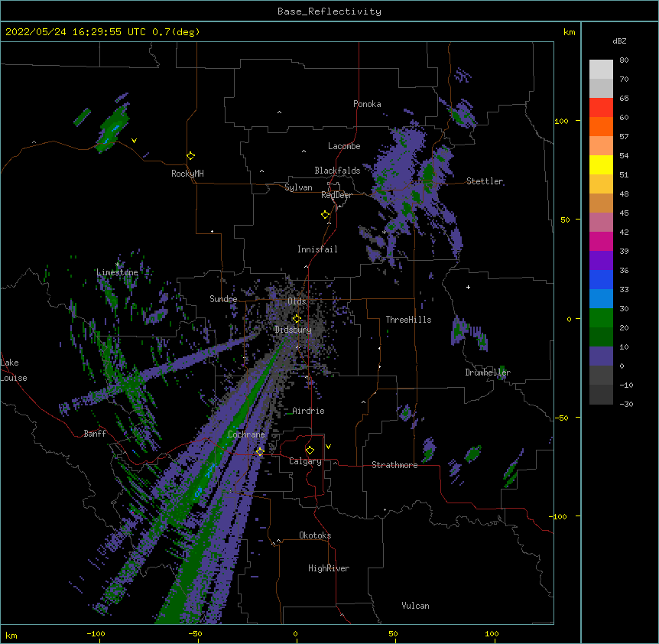Select the dark green 10-20 dBZ swatch
This screenshot has width=659, height=644.
click(601, 337)
